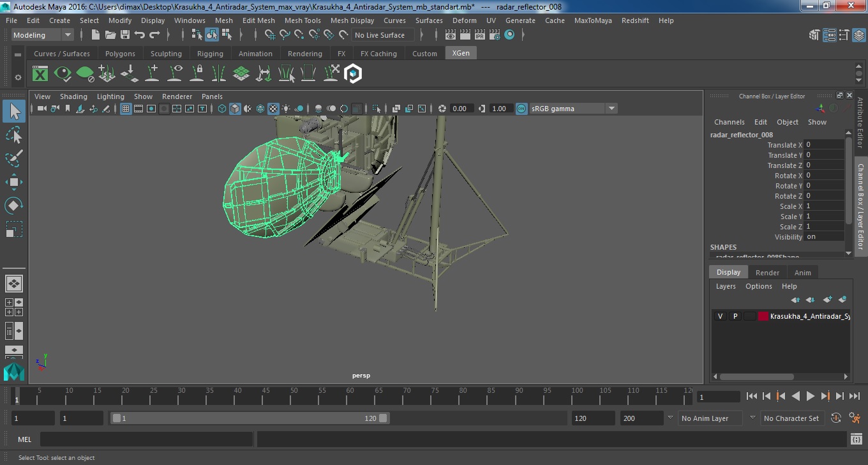Click the Undo arrow icon
This screenshot has height=465, width=868.
(140, 35)
